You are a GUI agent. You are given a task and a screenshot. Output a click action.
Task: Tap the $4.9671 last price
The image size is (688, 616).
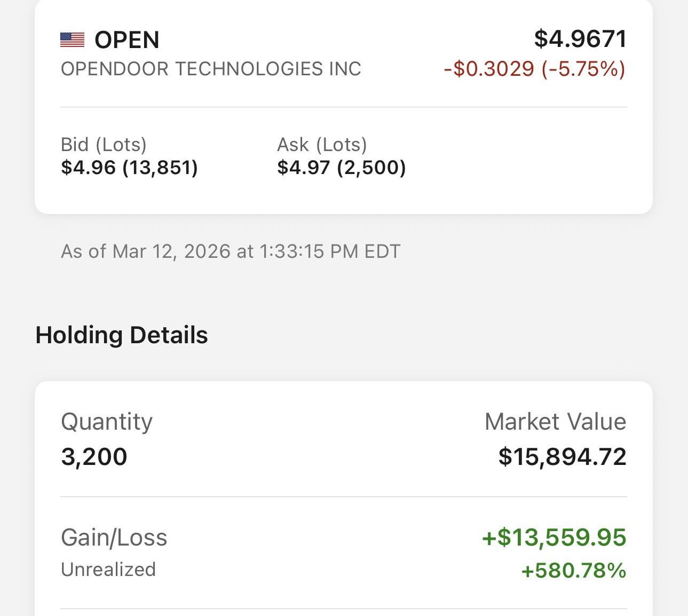[580, 39]
